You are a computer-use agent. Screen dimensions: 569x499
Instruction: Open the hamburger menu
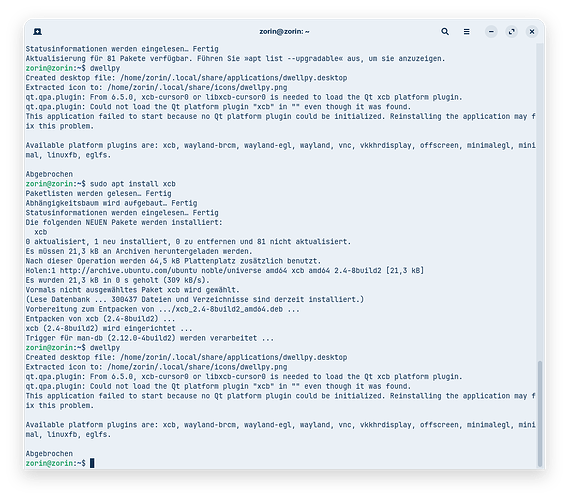click(x=467, y=32)
